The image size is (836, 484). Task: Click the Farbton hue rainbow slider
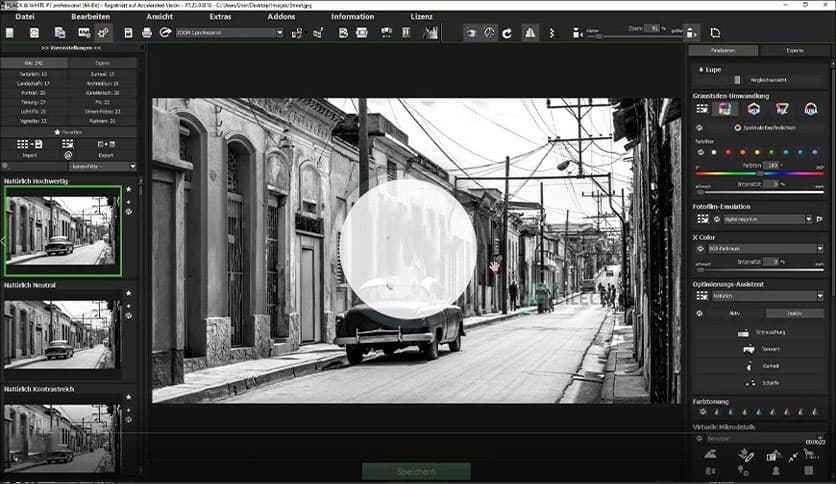(x=760, y=173)
